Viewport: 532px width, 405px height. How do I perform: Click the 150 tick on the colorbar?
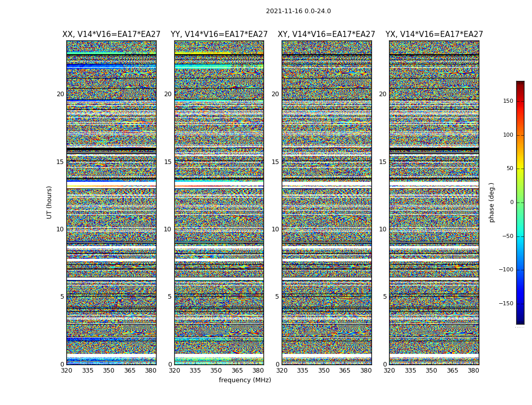(x=508, y=101)
